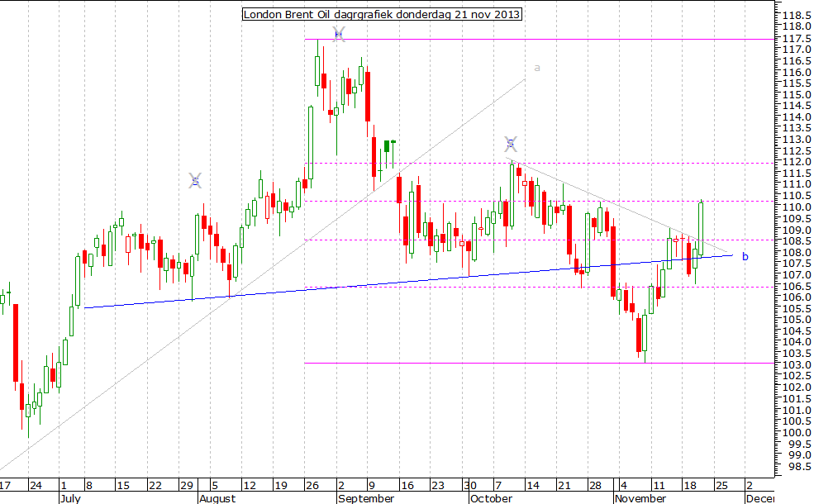Click the tall green candle reaching 110.5 in November
This screenshot has height=504, width=814.
pyautogui.click(x=701, y=228)
